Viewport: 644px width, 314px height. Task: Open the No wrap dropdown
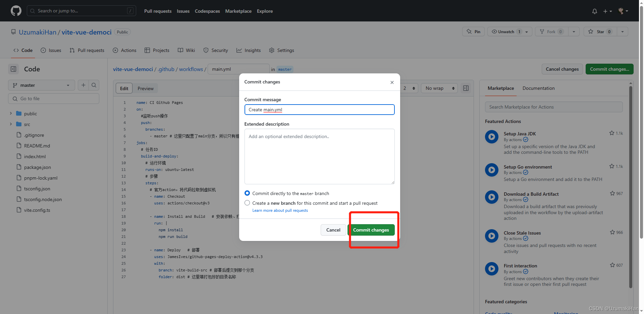[439, 88]
